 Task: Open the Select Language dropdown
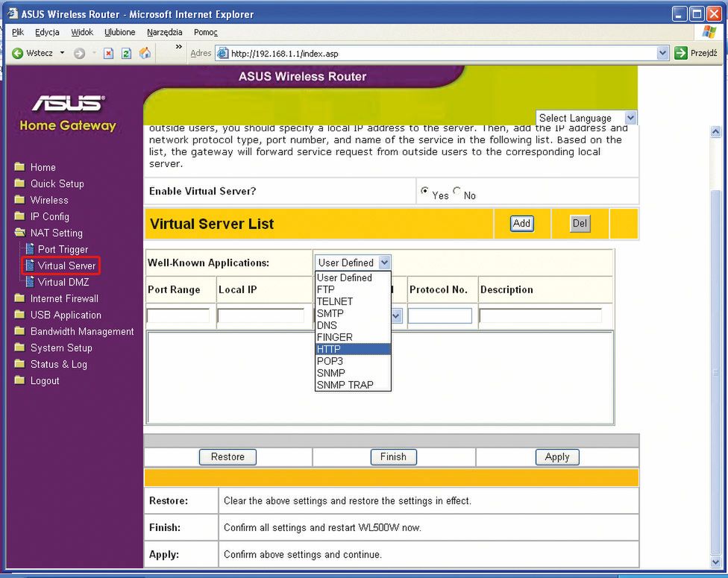click(x=586, y=118)
